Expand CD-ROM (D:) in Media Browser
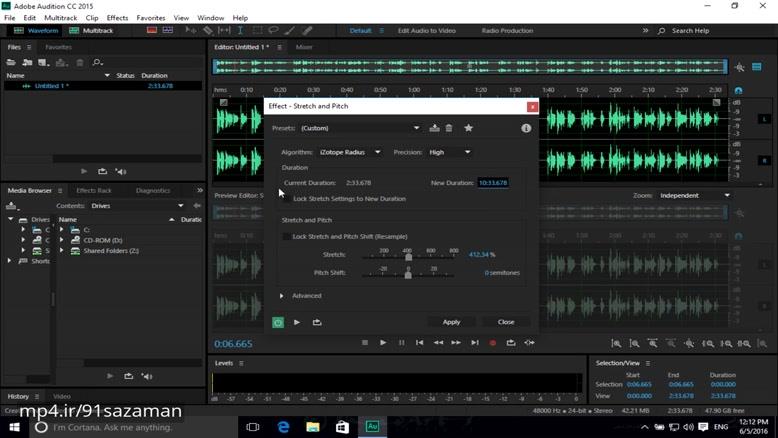The height and width of the screenshot is (438, 778). click(62, 240)
